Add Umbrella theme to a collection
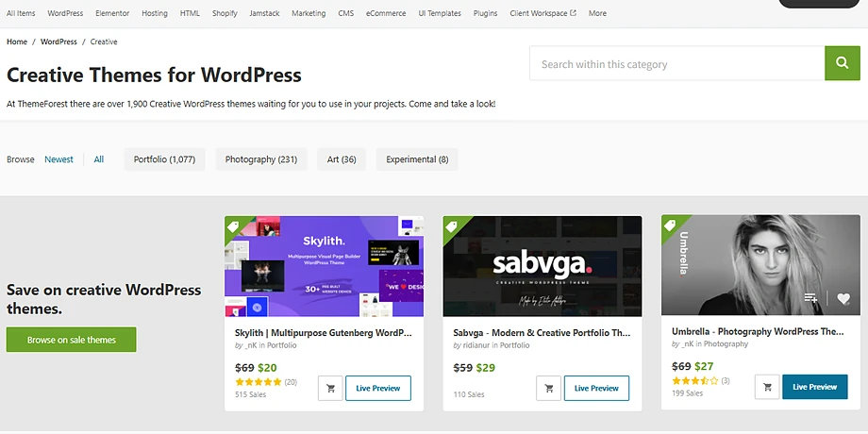The height and width of the screenshot is (434, 868). pyautogui.click(x=811, y=299)
